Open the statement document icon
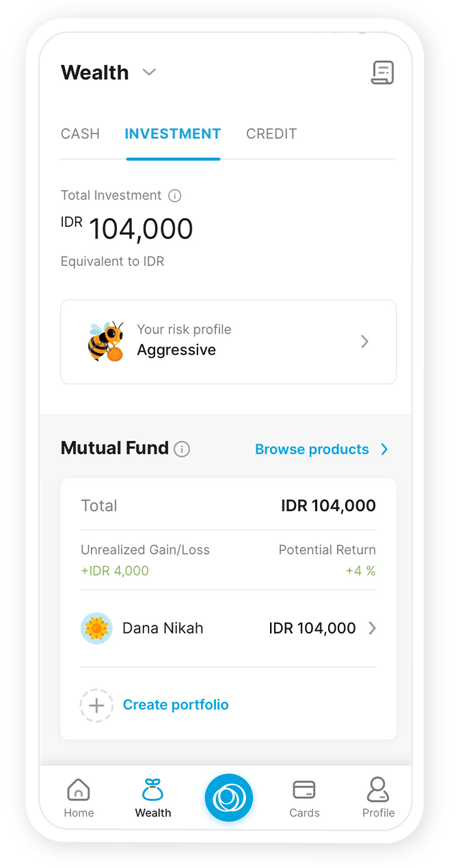Screen dimensions: 456x868 pyautogui.click(x=382, y=72)
